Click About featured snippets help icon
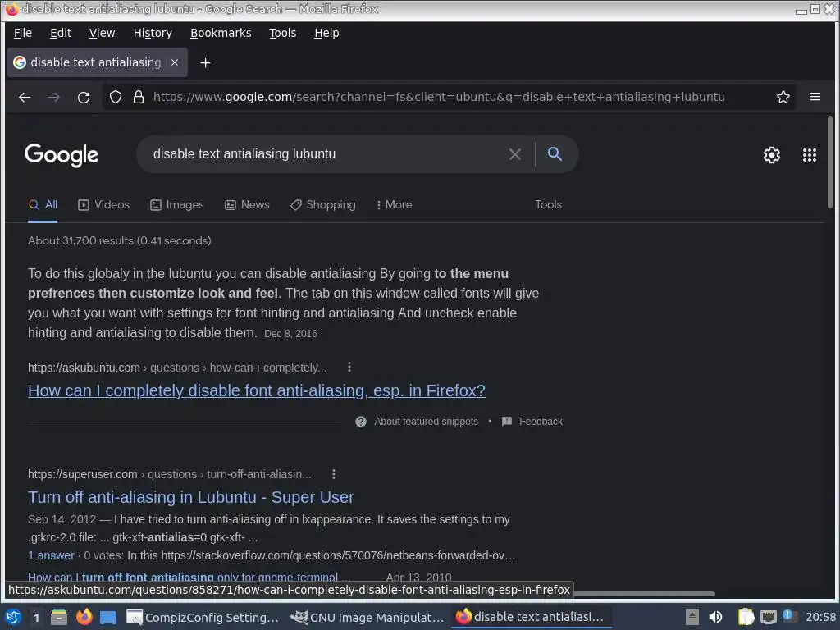 pyautogui.click(x=361, y=422)
